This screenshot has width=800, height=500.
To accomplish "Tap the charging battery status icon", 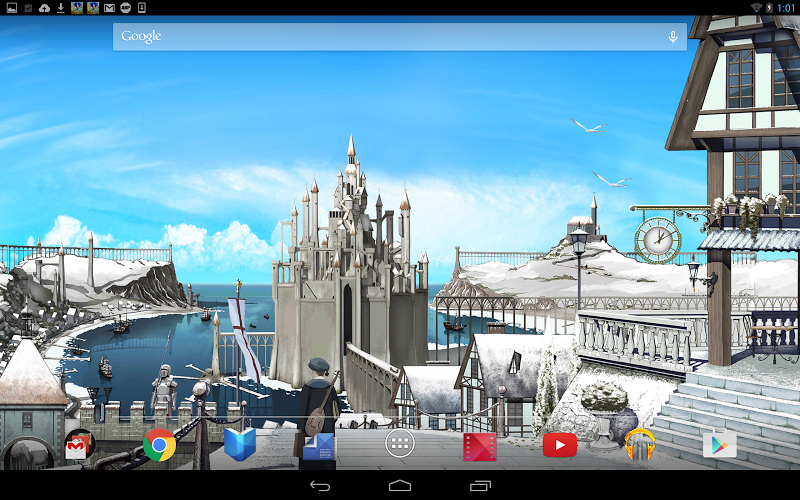I will (x=769, y=8).
